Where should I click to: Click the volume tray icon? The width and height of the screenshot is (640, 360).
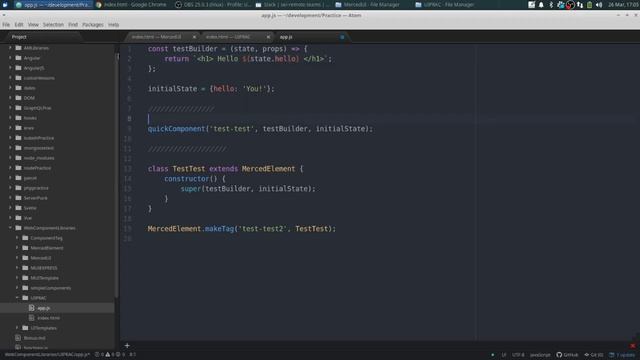[599, 5]
